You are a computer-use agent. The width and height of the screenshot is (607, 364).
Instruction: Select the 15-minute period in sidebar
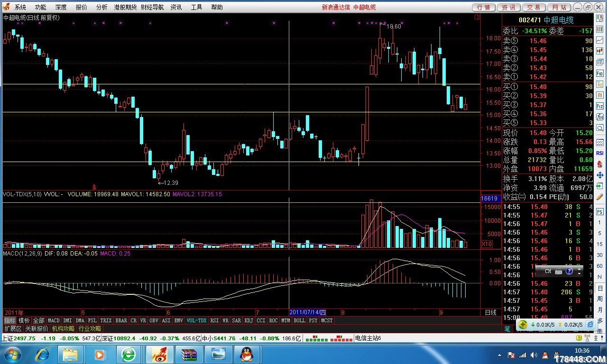[600, 244]
